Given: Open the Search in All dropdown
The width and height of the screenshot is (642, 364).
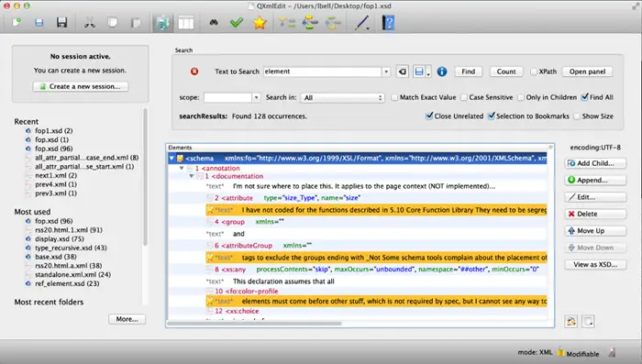Looking at the screenshot, I should coord(342,98).
